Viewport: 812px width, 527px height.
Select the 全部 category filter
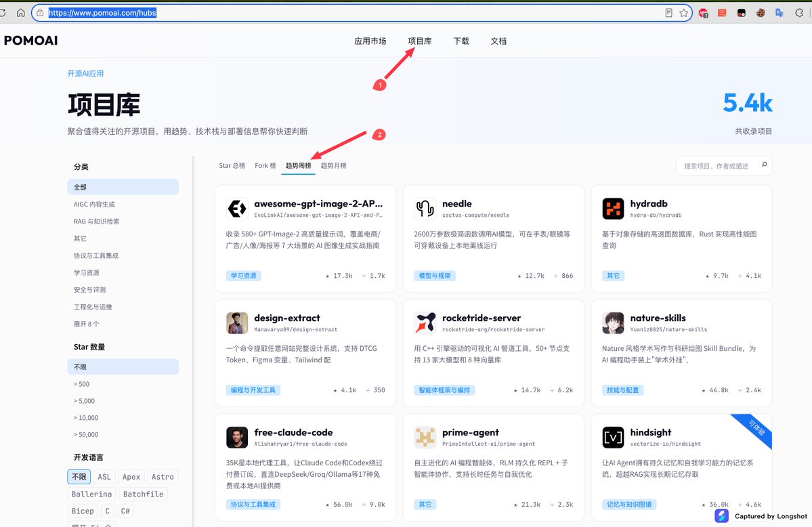pos(123,187)
